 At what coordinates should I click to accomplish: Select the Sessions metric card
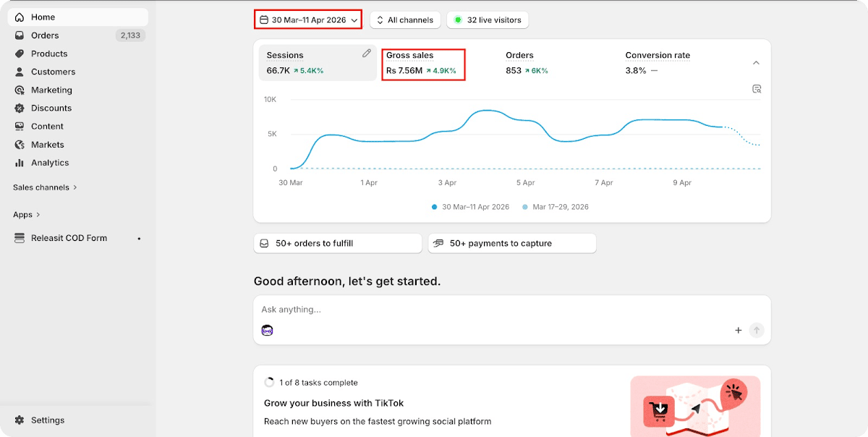click(x=318, y=63)
